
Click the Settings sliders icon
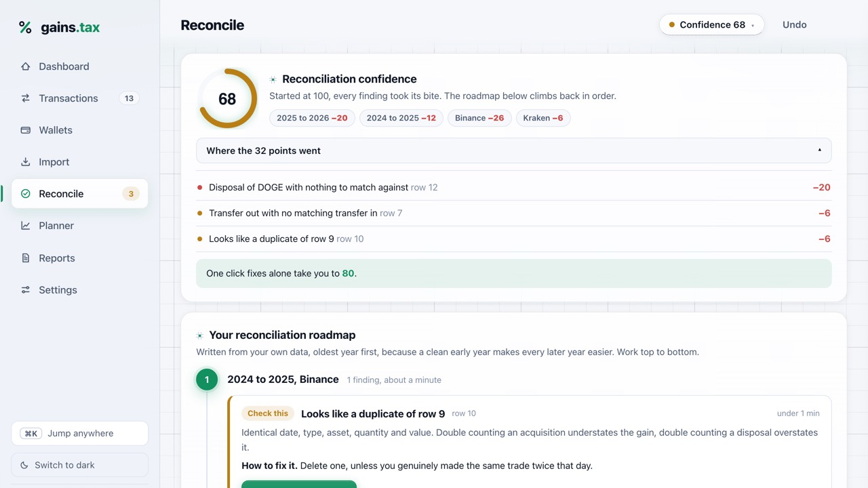(26, 290)
